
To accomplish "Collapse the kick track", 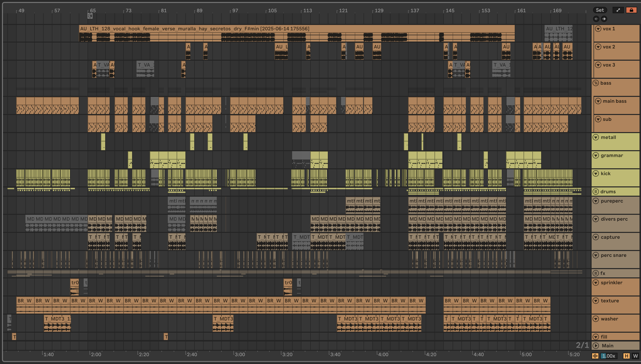I will pos(596,173).
